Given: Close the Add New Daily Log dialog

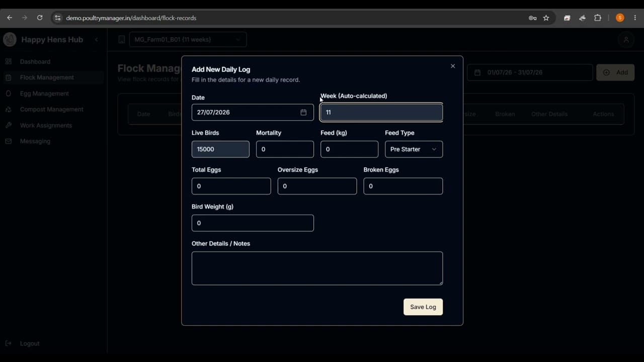Looking at the screenshot, I should 453,66.
